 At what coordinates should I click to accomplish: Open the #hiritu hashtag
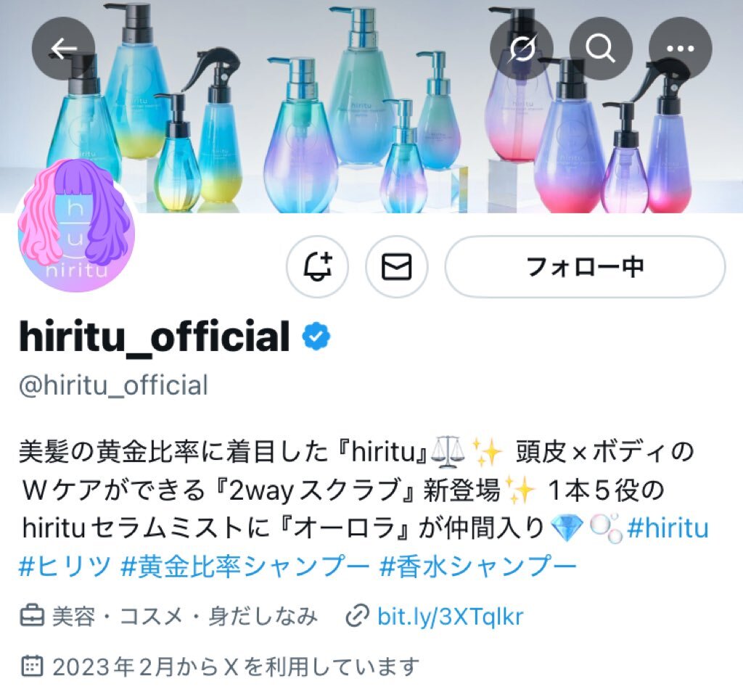coord(668,527)
